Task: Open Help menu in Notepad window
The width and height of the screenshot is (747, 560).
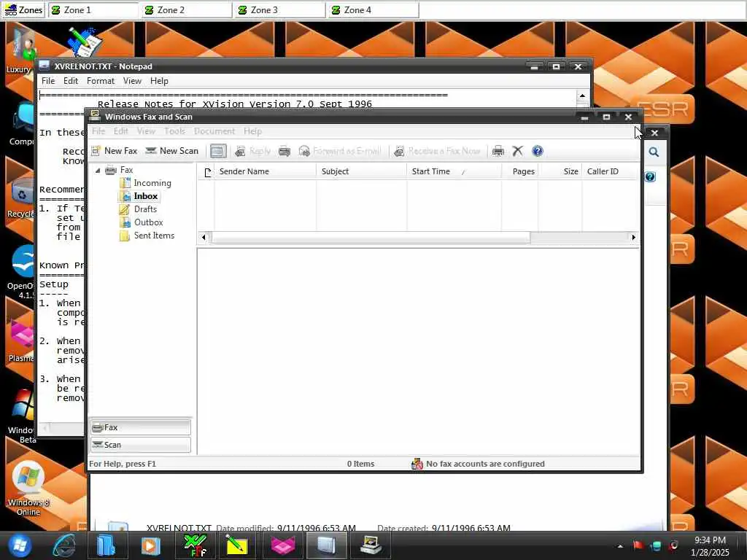Action: coord(159,81)
